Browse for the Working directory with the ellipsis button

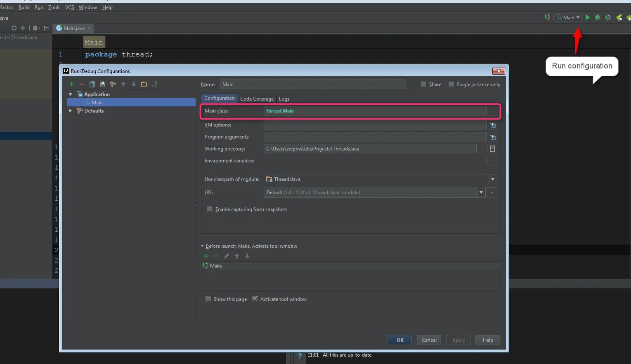(x=482, y=149)
